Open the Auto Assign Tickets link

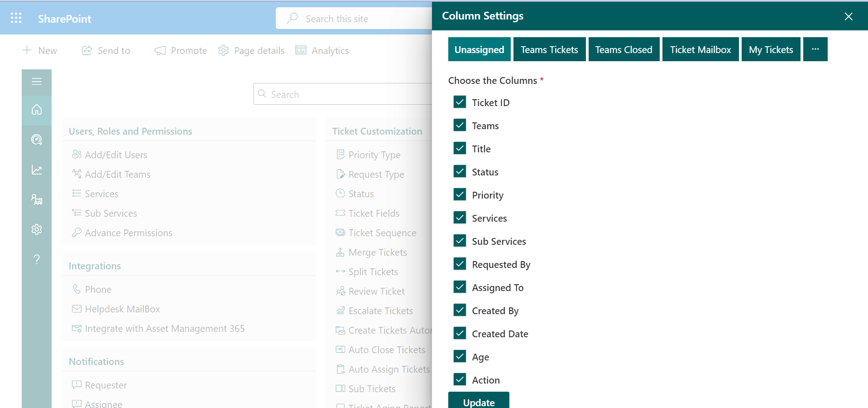click(389, 369)
